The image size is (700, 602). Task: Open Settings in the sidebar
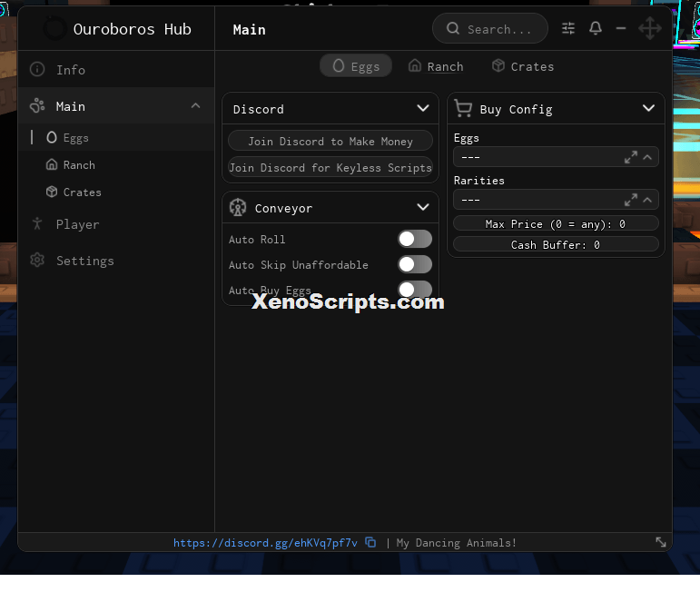(116, 260)
